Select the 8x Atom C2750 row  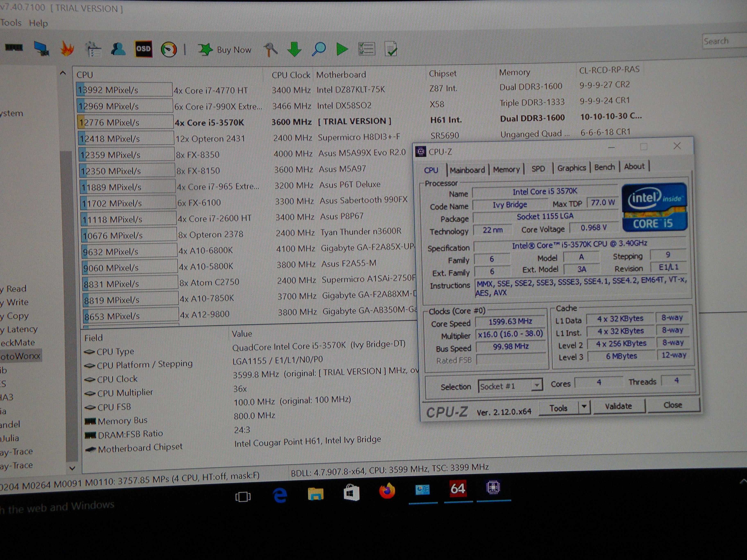pyautogui.click(x=249, y=281)
